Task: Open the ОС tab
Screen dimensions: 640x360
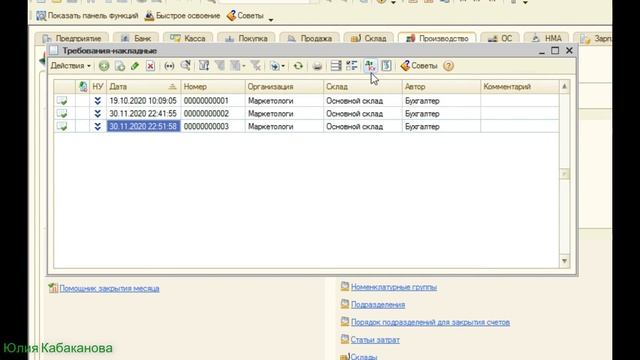Action: click(500, 38)
